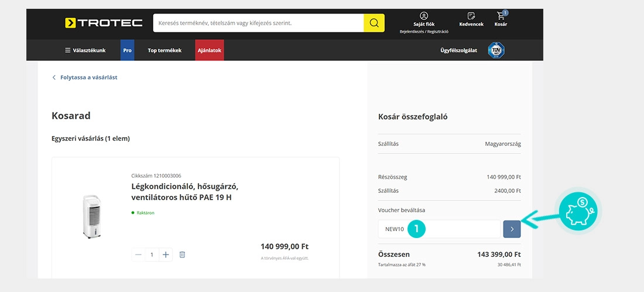Decrease quantity with minus button
The image size is (644, 292).
click(138, 255)
